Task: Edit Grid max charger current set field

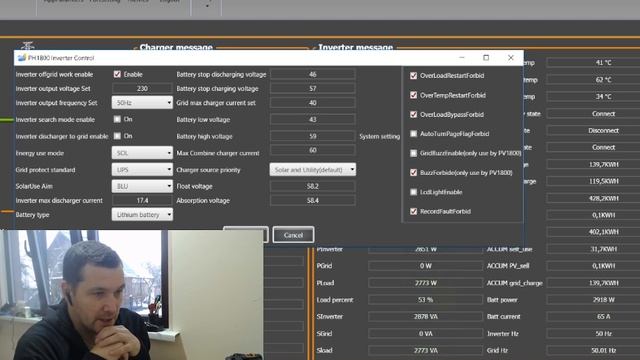Action: coord(313,103)
